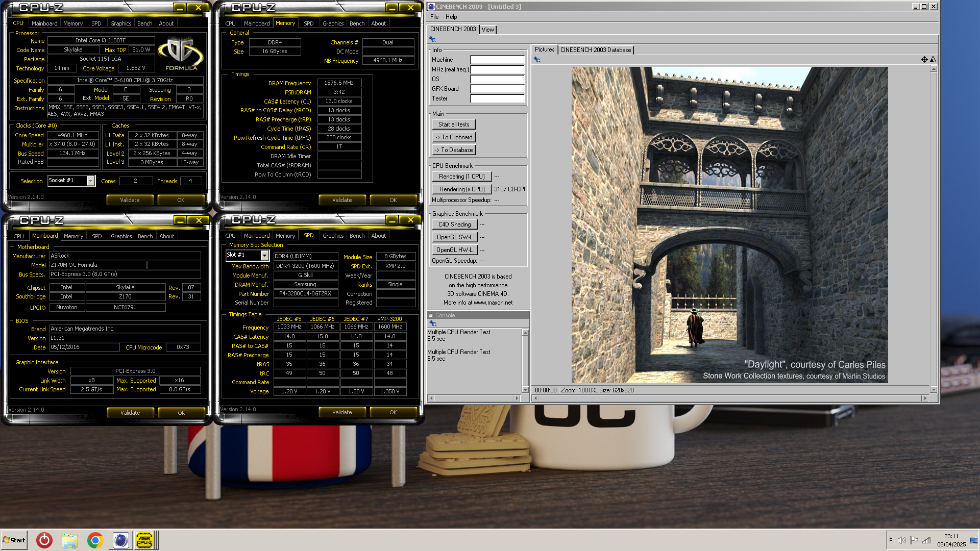Viewport: 980px width, 551px height.
Task: Click the Start button
Action: (x=14, y=540)
